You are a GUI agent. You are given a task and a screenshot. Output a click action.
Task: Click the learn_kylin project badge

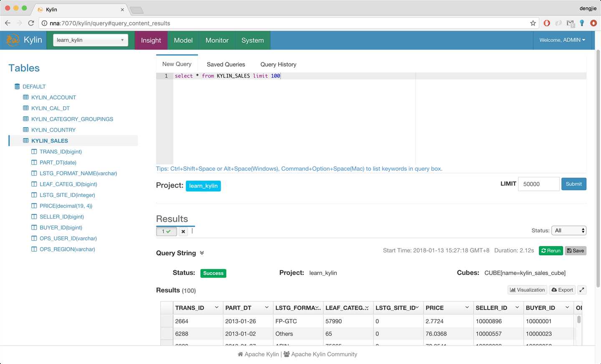coord(203,186)
